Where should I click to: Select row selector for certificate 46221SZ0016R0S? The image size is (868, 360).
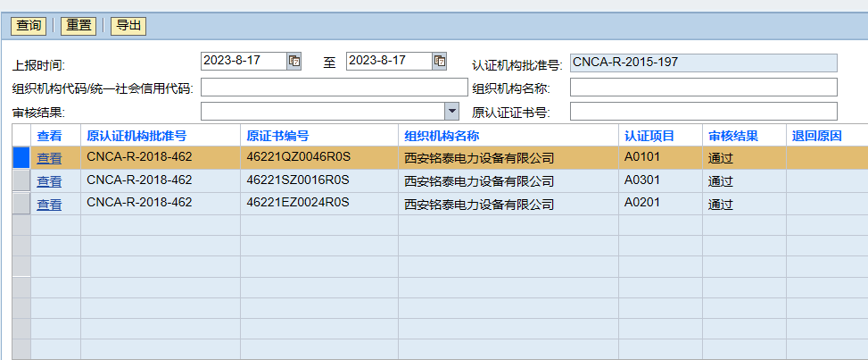[21, 181]
